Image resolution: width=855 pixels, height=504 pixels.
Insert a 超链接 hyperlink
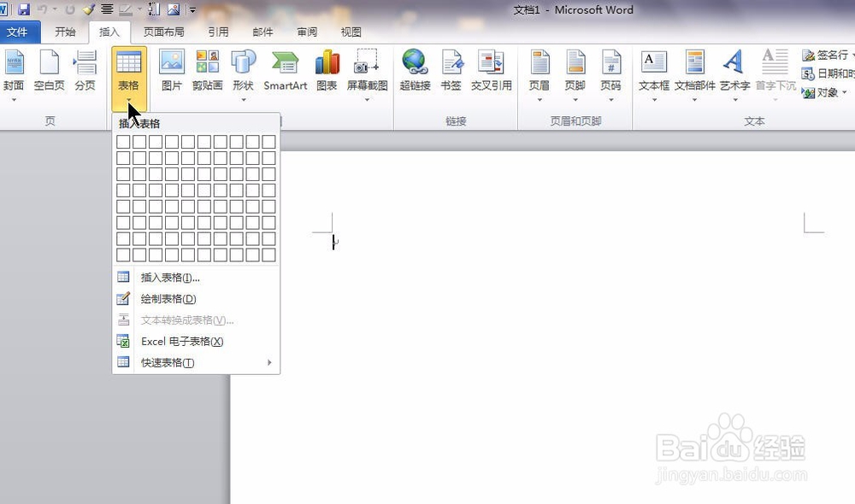[415, 70]
